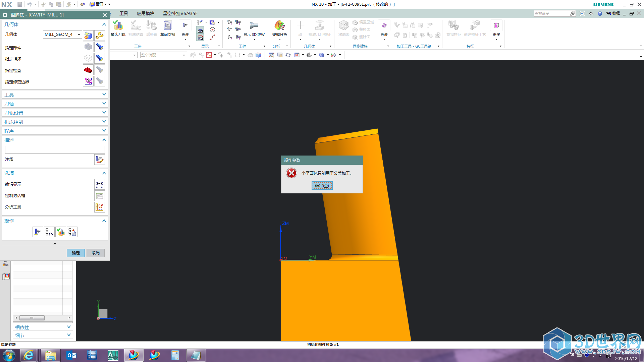
Task: Collapse the 描述 section
Action: tap(55, 140)
